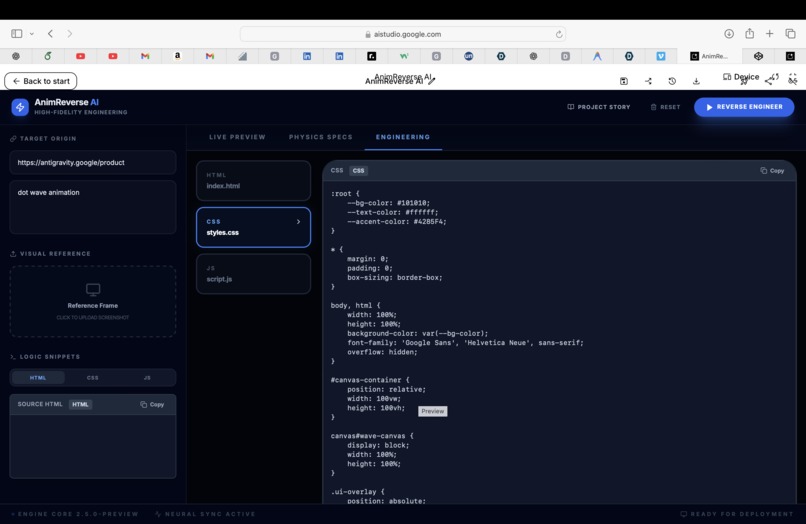Click the canvas#wave-canvas selector line
Image resolution: width=806 pixels, height=524 pixels.
(372, 436)
